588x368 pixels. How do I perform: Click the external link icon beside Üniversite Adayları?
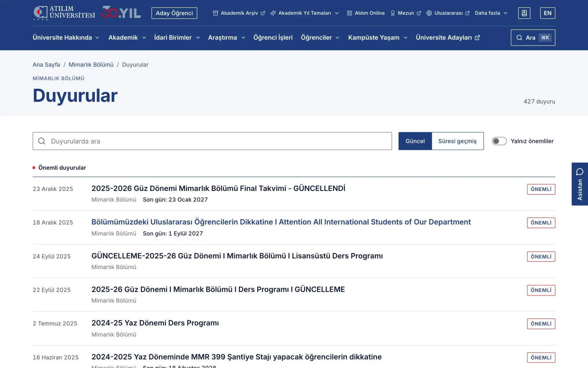coord(477,38)
